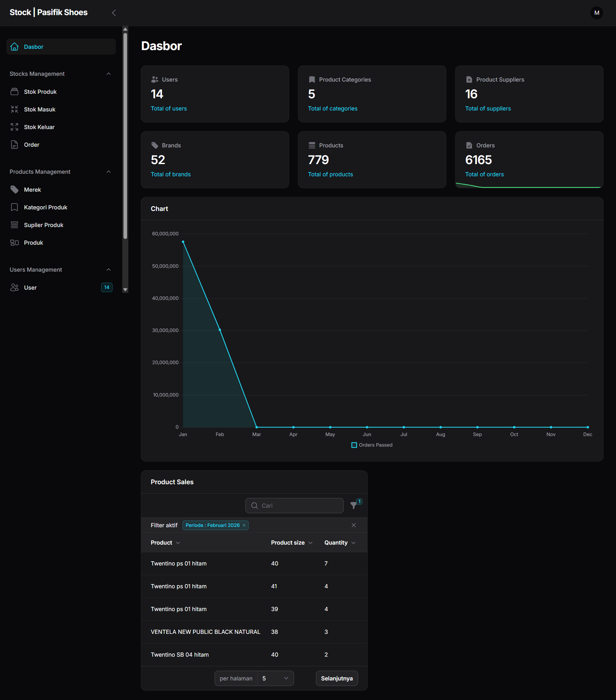Click the Merek tag icon
This screenshot has height=700, width=616.
[14, 189]
